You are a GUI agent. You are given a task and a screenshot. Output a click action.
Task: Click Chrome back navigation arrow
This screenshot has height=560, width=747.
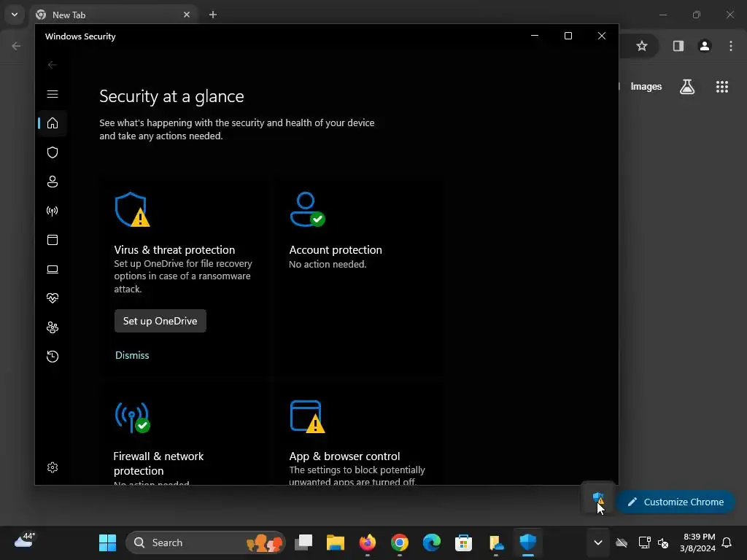click(x=16, y=46)
